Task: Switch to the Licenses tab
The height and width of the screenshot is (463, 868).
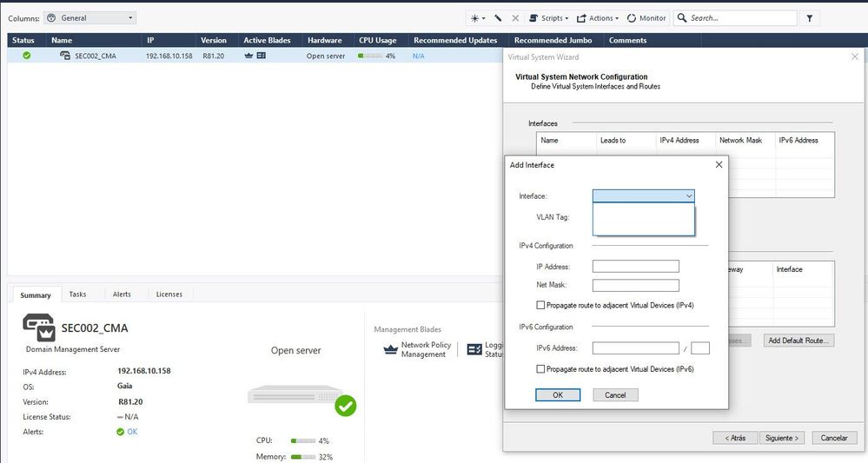Action: (169, 294)
